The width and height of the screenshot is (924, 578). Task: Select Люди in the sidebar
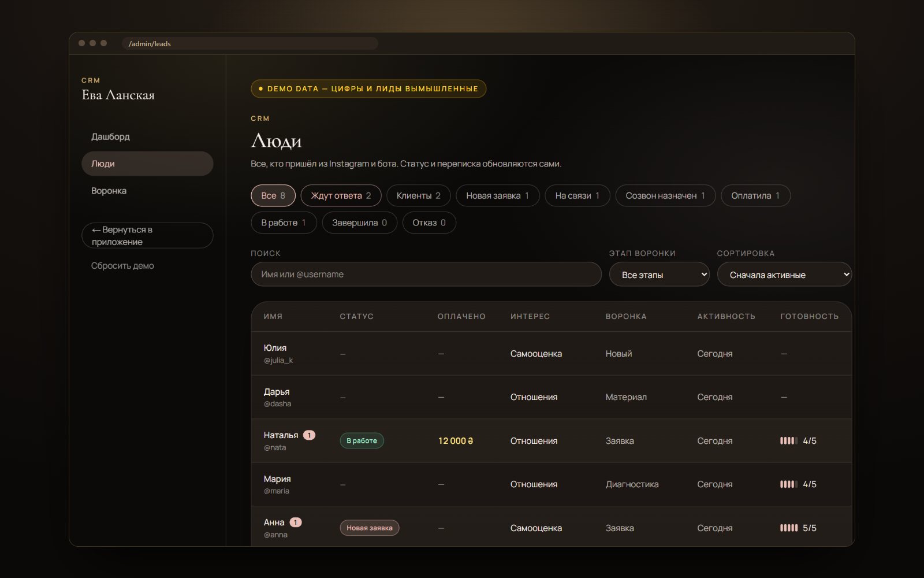pos(147,164)
